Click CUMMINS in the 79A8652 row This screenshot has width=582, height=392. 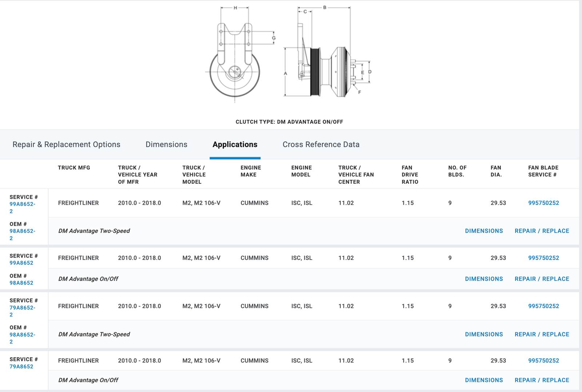(x=254, y=360)
